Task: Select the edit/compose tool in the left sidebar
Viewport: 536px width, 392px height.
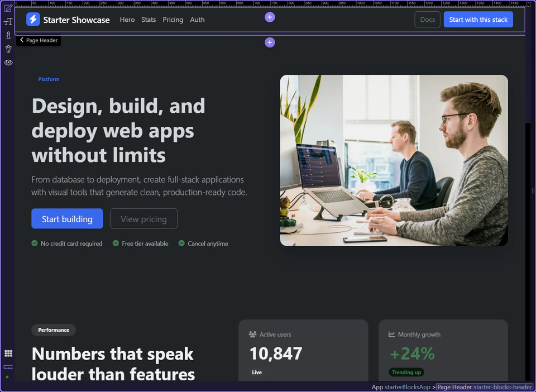Action: tap(8, 8)
